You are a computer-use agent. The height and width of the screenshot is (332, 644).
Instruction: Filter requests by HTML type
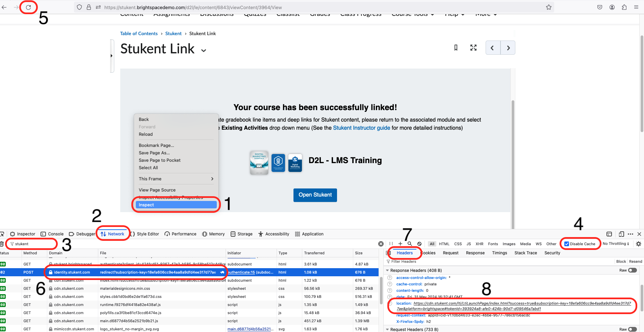[x=444, y=244]
